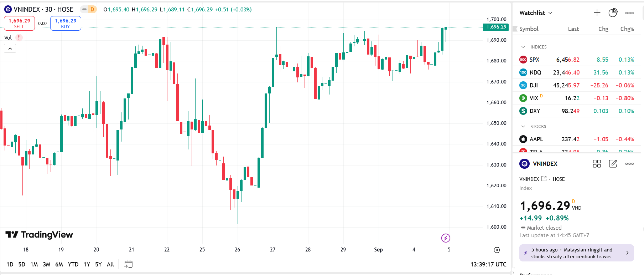
Task: Click the purple lightning event marker
Action: point(446,238)
